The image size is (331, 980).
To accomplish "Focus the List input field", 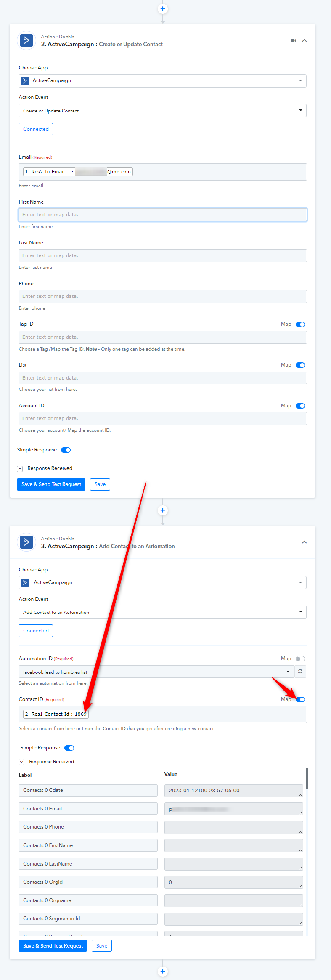I will tap(162, 378).
